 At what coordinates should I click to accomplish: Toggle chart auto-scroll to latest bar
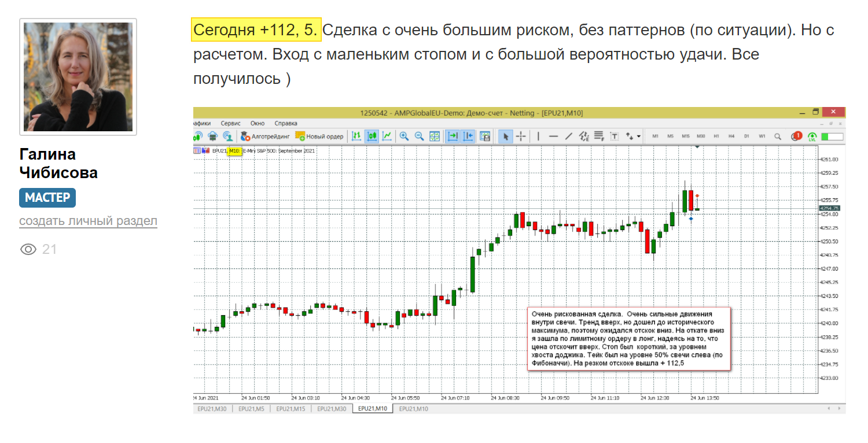coord(453,136)
